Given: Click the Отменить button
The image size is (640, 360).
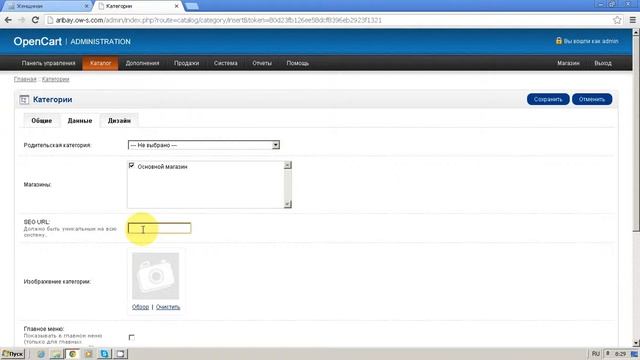Looking at the screenshot, I should 592,99.
